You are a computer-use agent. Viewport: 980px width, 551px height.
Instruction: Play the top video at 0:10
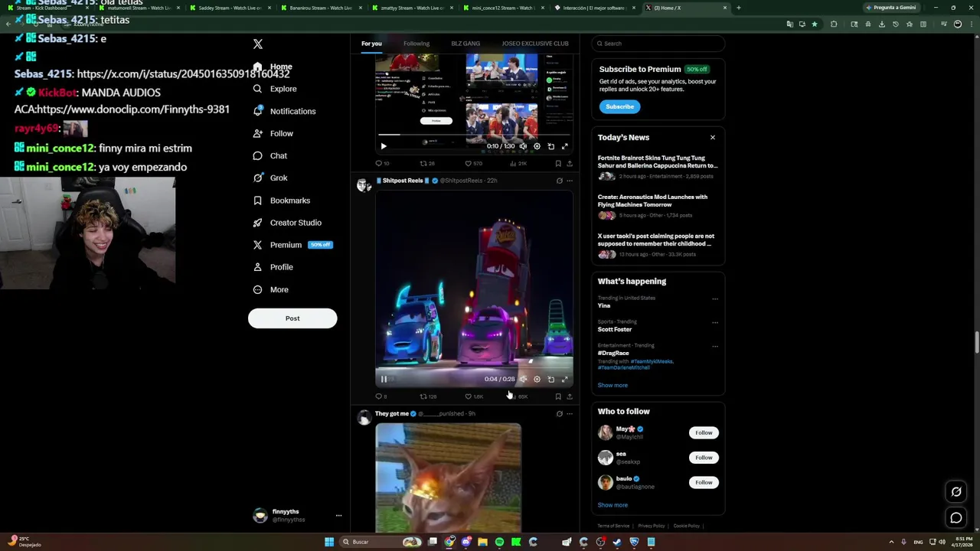(384, 146)
